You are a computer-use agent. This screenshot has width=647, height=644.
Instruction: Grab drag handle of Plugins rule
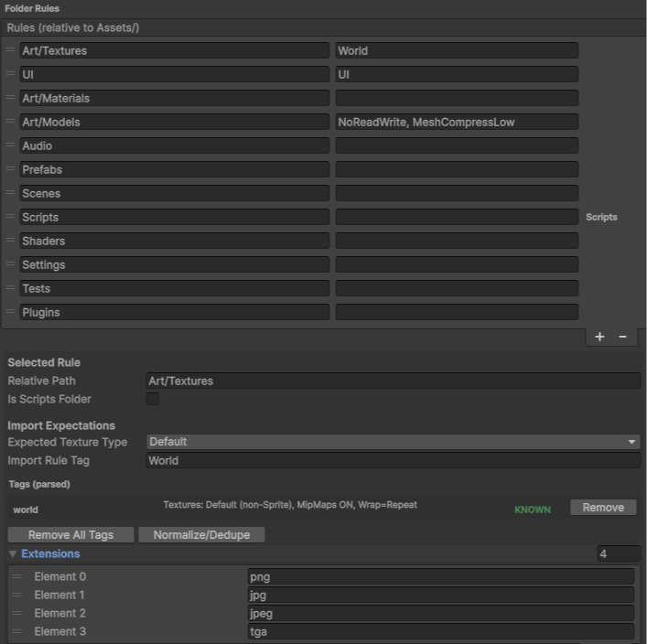[10, 311]
